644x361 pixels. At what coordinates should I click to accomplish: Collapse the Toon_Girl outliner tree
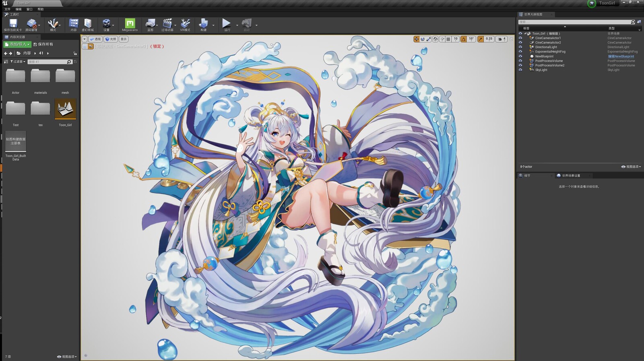pos(525,33)
